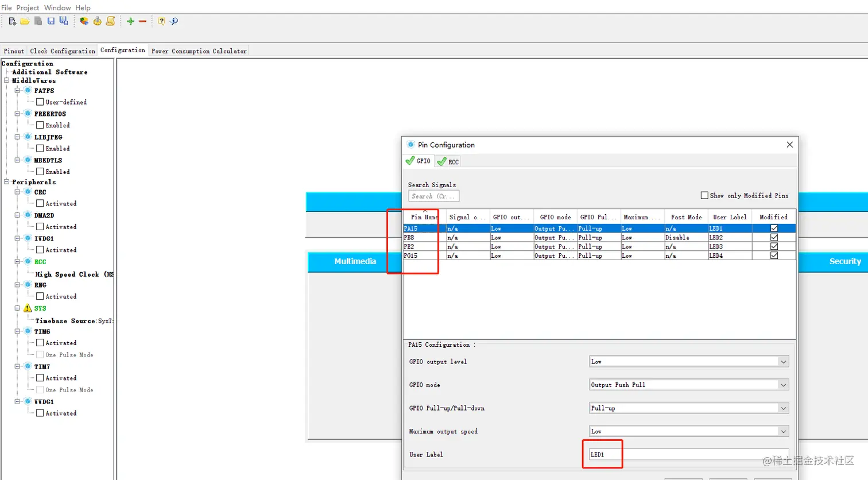
Task: Tick the RNG Activated checkbox
Action: pos(40,296)
